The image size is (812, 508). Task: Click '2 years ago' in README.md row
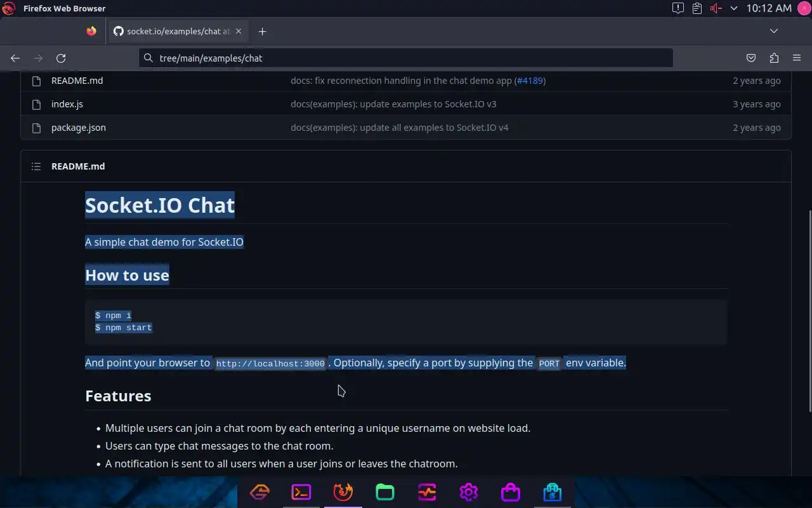pos(757,81)
